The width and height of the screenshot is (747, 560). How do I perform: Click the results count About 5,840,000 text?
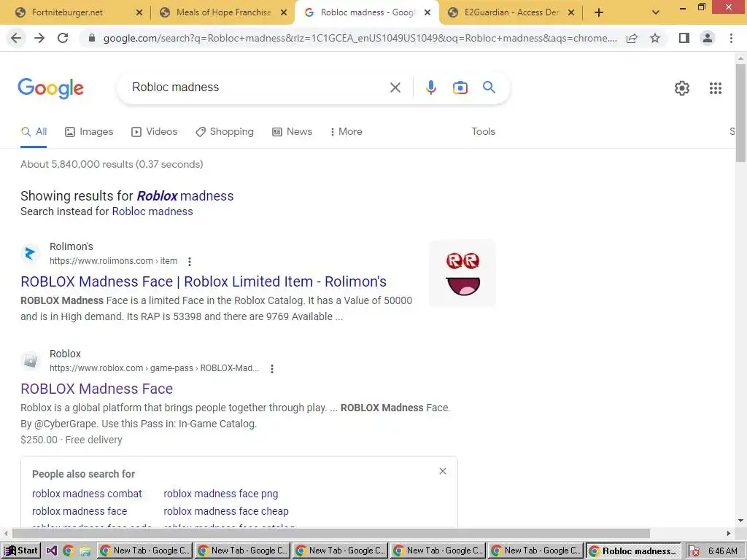(112, 164)
